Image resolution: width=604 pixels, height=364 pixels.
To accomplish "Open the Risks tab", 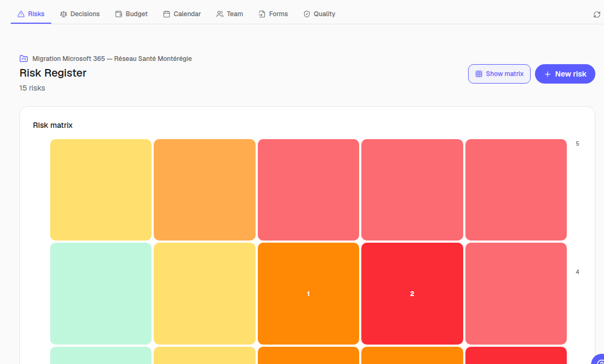I will pos(31,14).
